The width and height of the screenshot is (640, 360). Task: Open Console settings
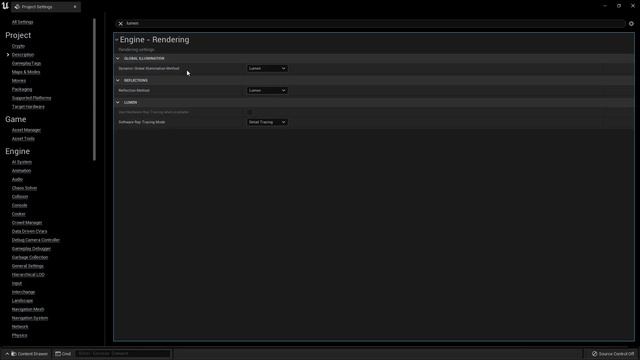pos(20,205)
